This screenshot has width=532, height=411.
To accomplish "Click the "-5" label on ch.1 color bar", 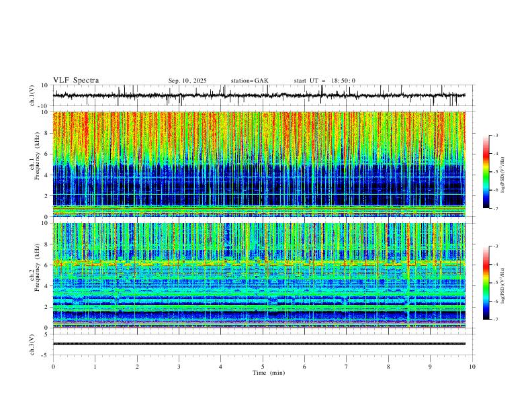I will (495, 172).
